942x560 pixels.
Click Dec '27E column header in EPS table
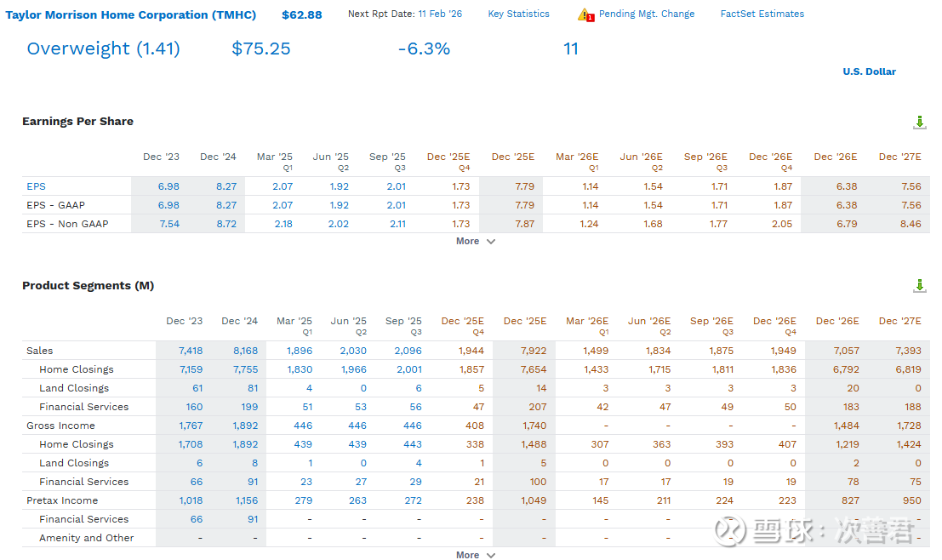tap(899, 157)
